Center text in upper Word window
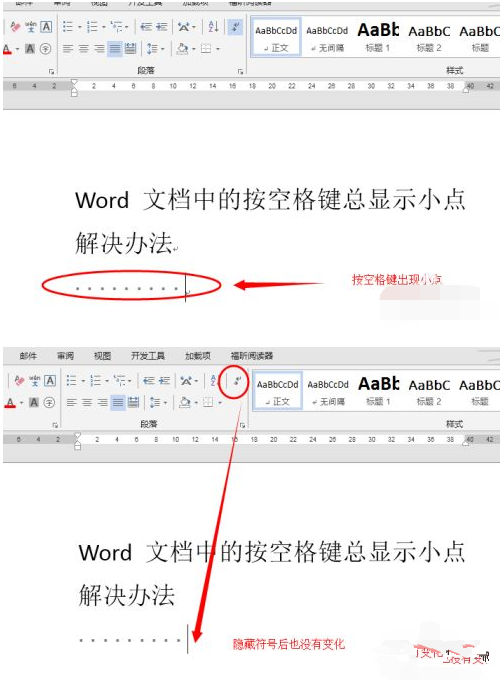The image size is (500, 690). tap(84, 48)
